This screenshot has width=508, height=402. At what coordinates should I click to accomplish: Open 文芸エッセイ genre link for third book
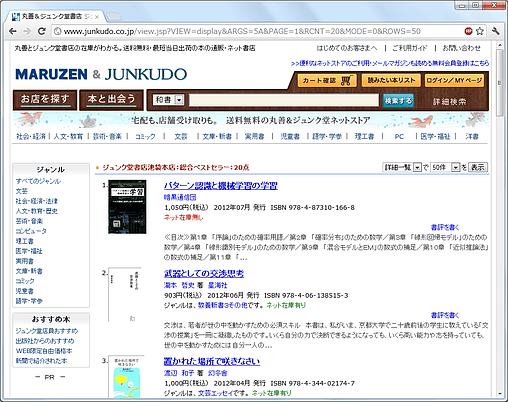(x=216, y=393)
